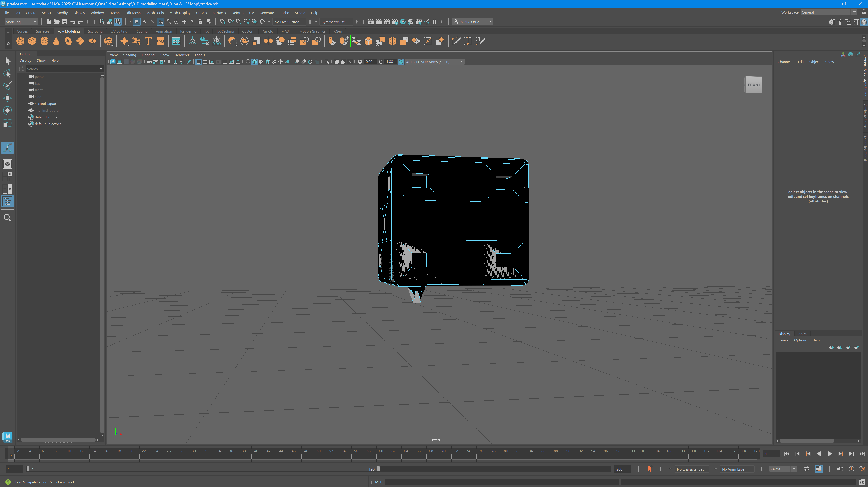Open the 24 fps frame rate dropdown
The image size is (868, 487).
tap(794, 469)
